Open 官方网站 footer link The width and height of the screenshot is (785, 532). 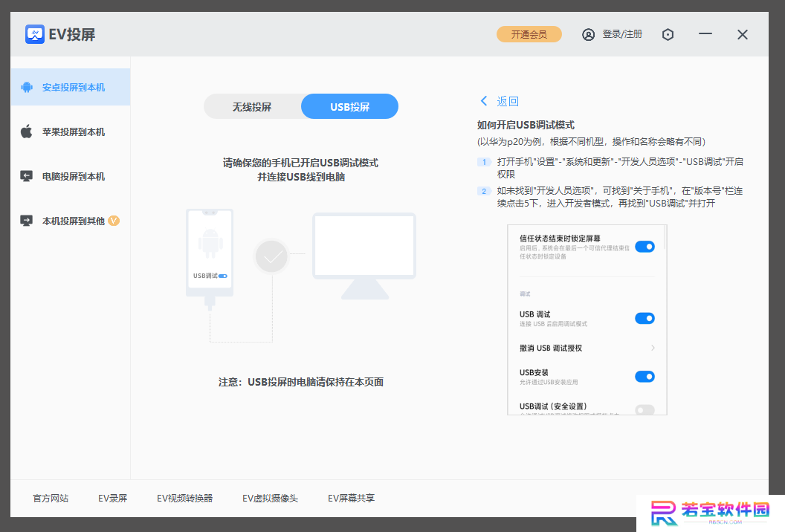click(x=51, y=498)
